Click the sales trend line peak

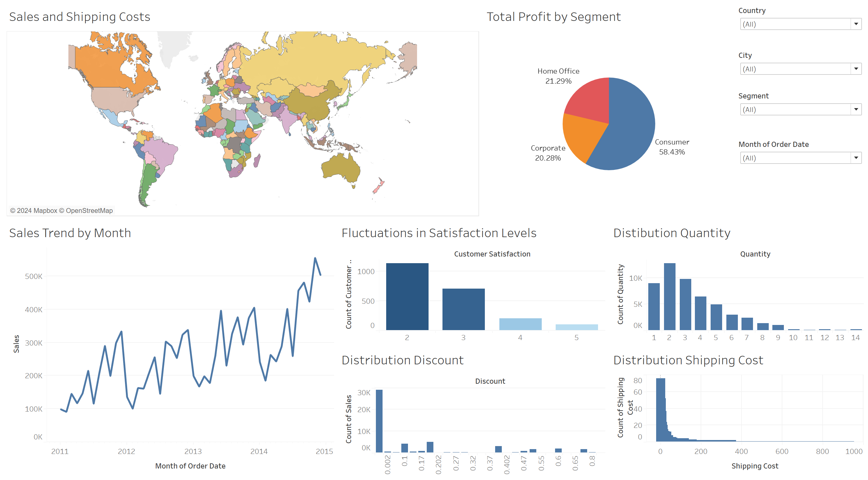point(315,258)
